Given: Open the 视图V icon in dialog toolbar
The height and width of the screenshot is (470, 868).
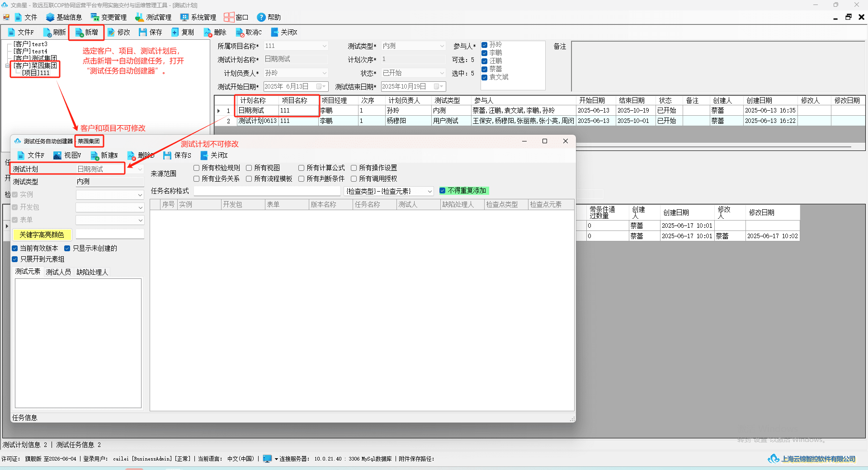Looking at the screenshot, I should tap(57, 155).
